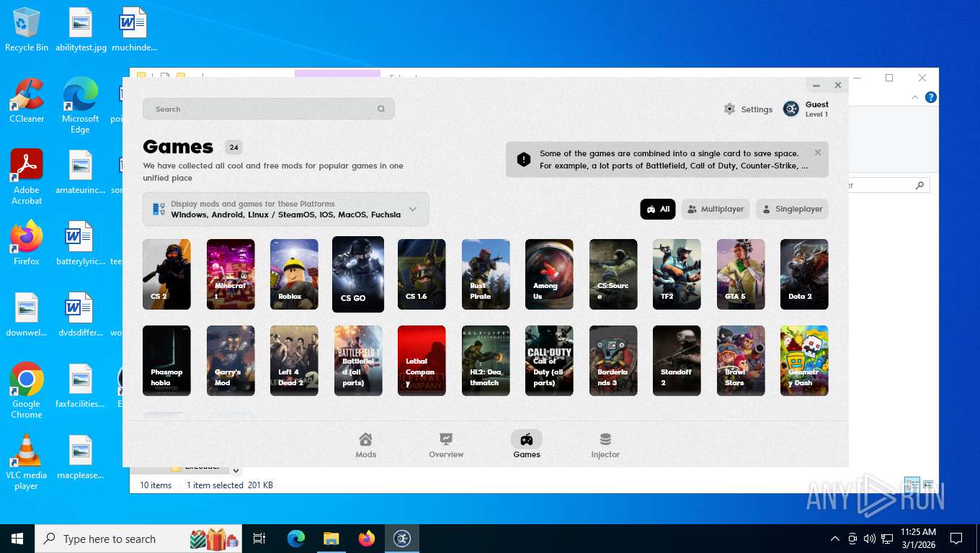Viewport: 980px width, 553px height.
Task: Open the Battlefield (all parts) card
Action: [358, 361]
